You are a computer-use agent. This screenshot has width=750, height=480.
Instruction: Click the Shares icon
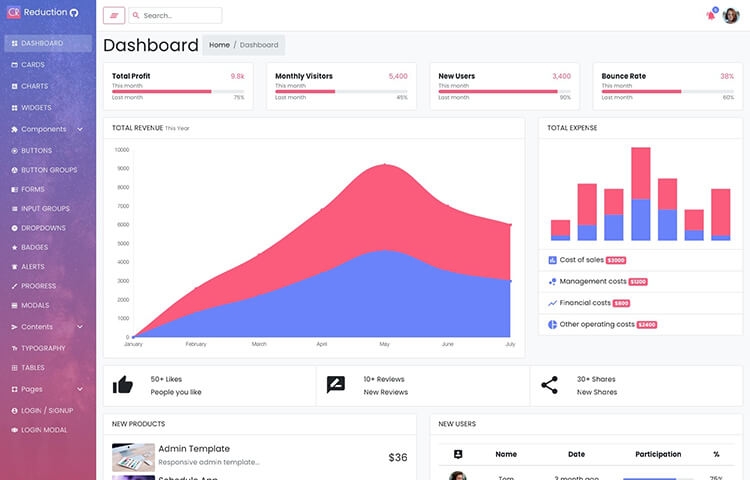tap(549, 385)
